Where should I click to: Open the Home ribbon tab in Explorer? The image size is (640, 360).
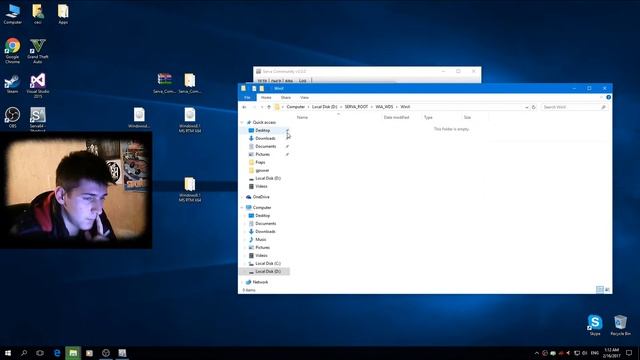[266, 98]
